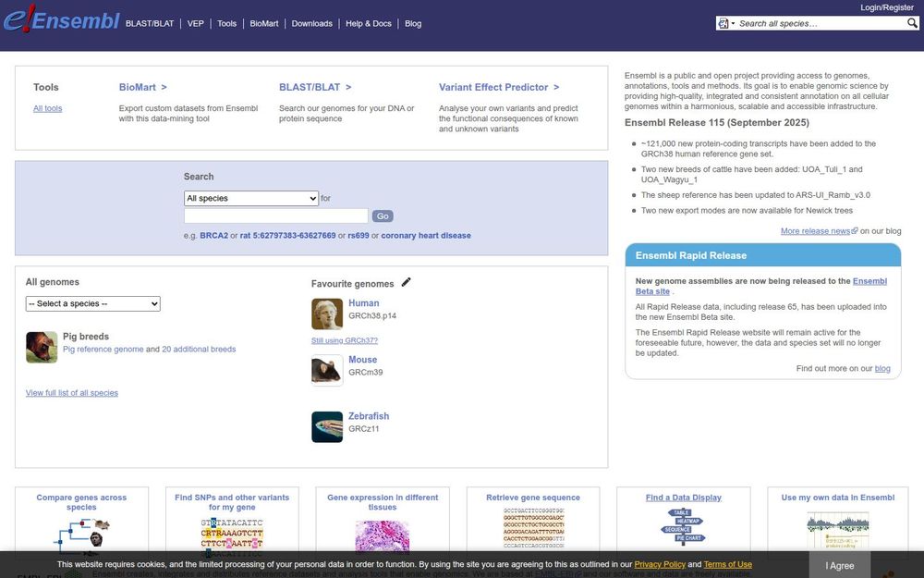Click the Mouse species image
Viewport: 924px width, 578px height.
pos(327,371)
